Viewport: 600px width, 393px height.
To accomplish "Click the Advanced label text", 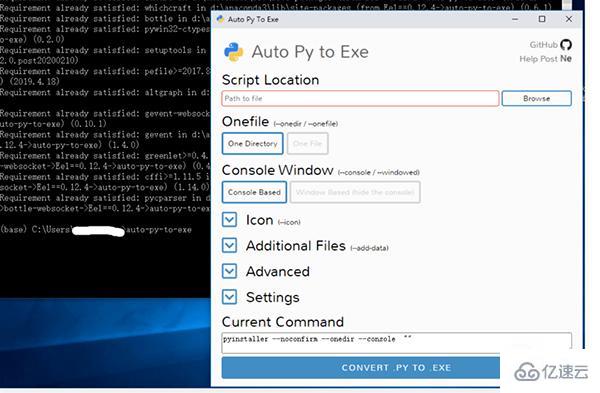I will tap(278, 271).
